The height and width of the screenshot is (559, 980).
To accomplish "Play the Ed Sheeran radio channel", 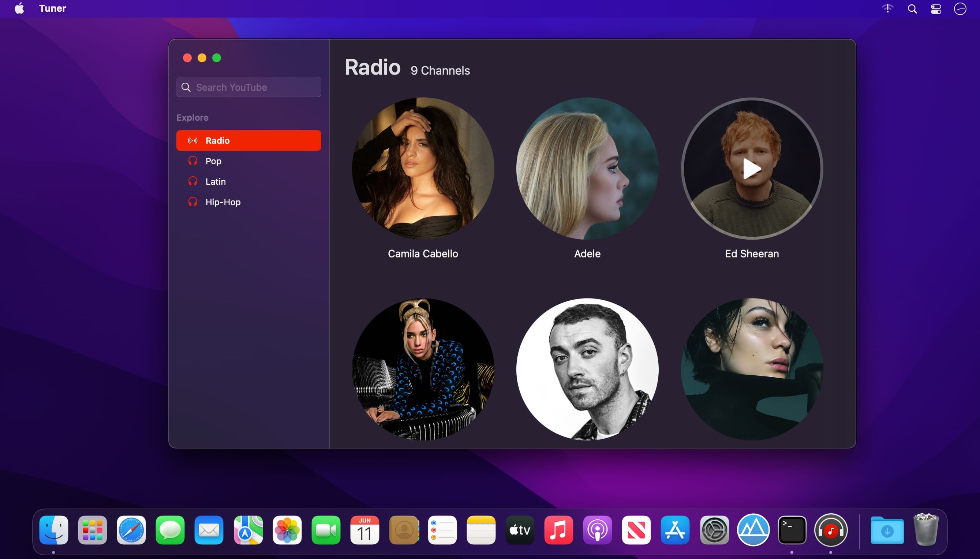I will coord(752,169).
